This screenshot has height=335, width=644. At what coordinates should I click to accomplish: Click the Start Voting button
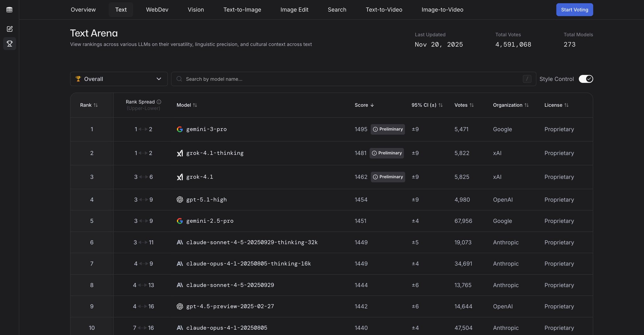click(x=575, y=10)
